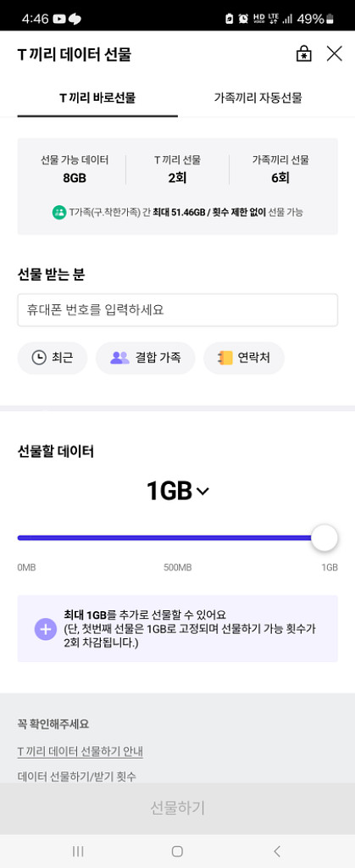The image size is (355, 868).
Task: Click the phone number input field
Action: click(x=178, y=310)
